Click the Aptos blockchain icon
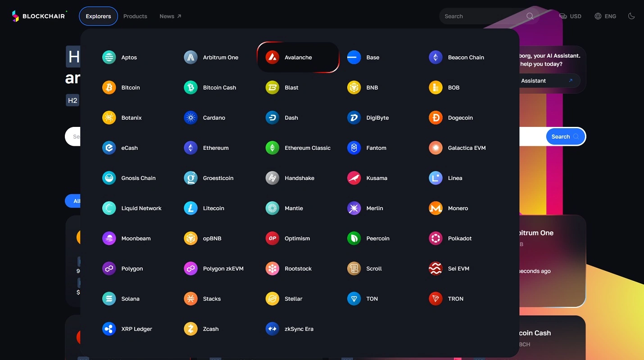The height and width of the screenshot is (360, 644). pos(109,57)
